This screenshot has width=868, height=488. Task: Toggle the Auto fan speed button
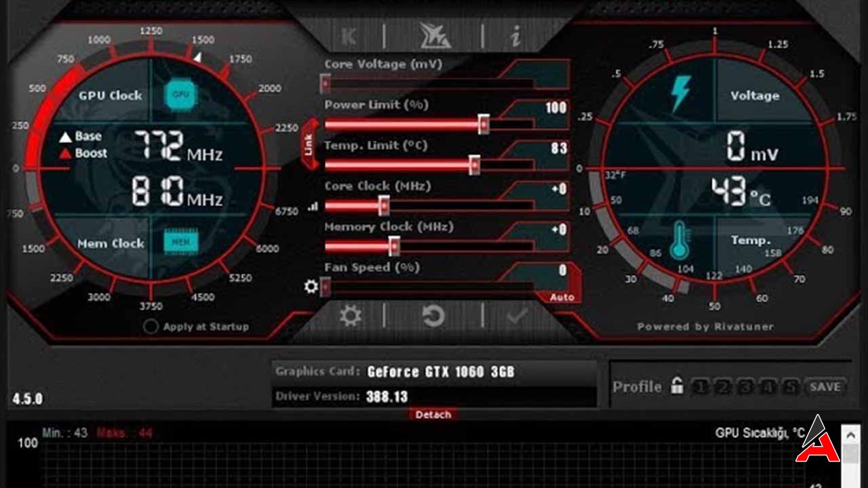coord(561,297)
